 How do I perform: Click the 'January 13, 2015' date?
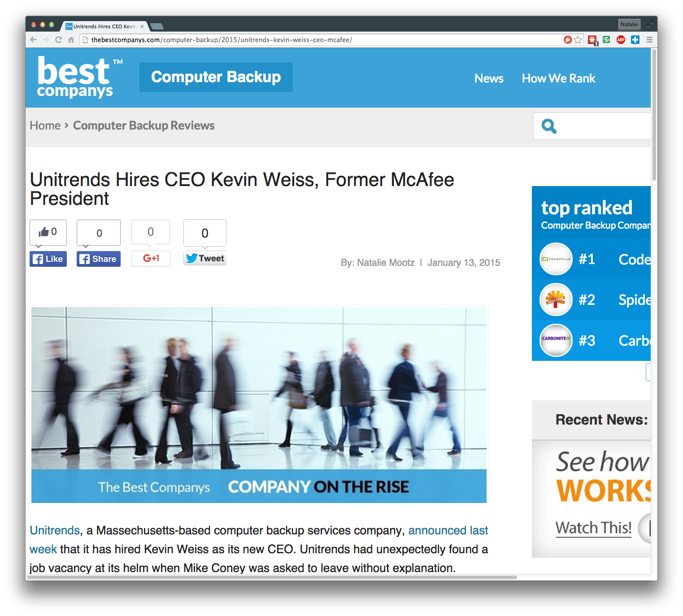(x=464, y=263)
